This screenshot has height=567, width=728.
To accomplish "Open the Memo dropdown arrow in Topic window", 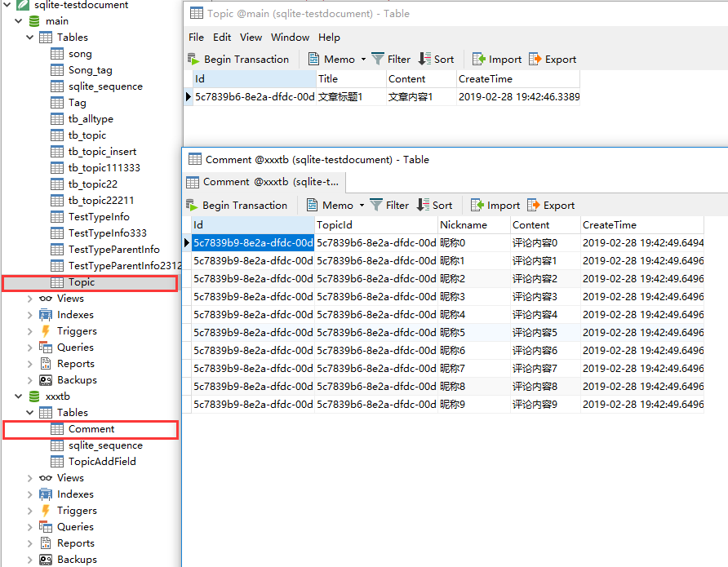I will pyautogui.click(x=363, y=60).
